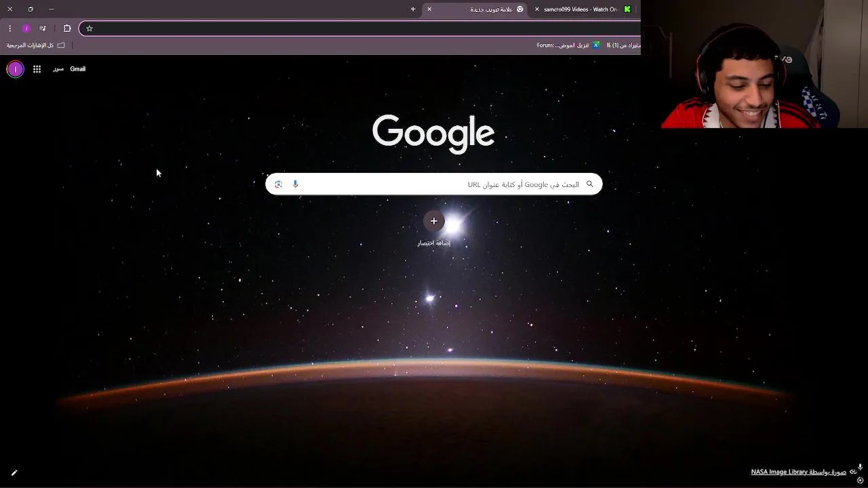This screenshot has height=488, width=868.
Task: Open the 'كل الإشارات المرجعية' bookmarks folder
Action: pyautogui.click(x=35, y=45)
